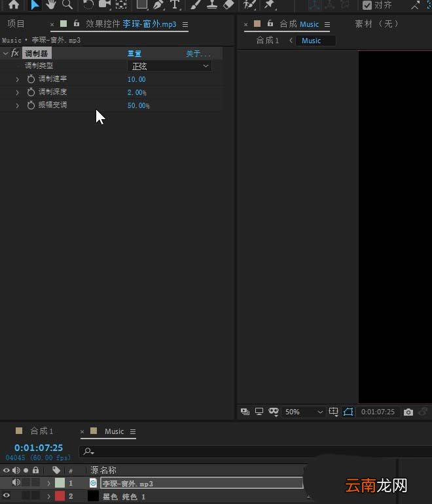This screenshot has width=432, height=504.
Task: Click the 调制速率 value 10.00
Action: 137,79
